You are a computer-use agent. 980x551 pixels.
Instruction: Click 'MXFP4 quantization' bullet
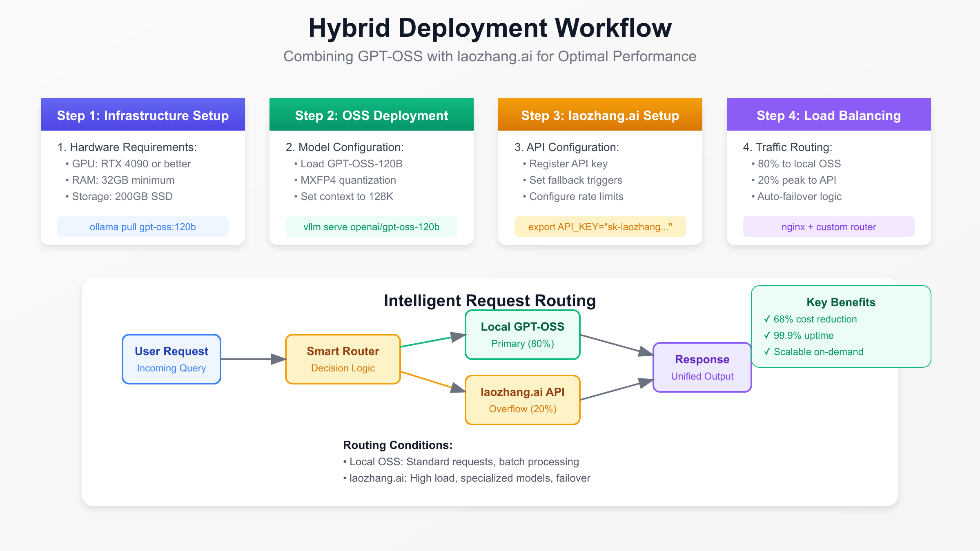click(x=345, y=180)
